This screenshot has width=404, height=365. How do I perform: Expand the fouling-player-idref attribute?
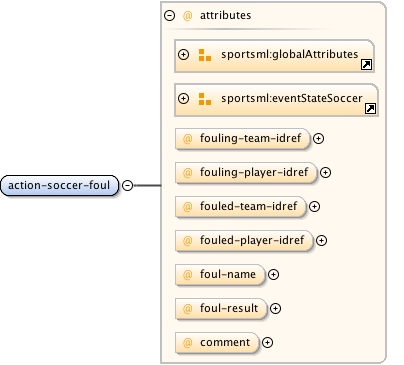point(326,173)
